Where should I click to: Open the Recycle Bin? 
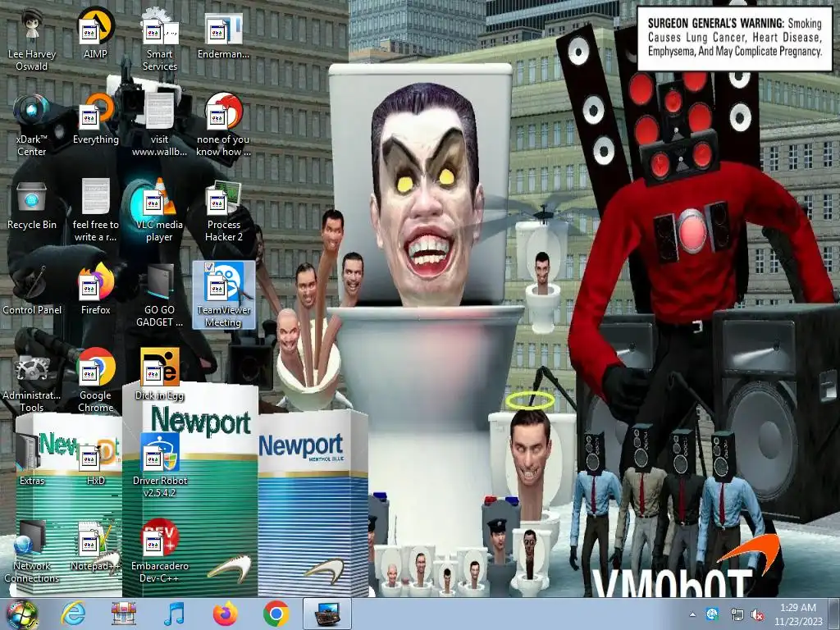point(32,205)
